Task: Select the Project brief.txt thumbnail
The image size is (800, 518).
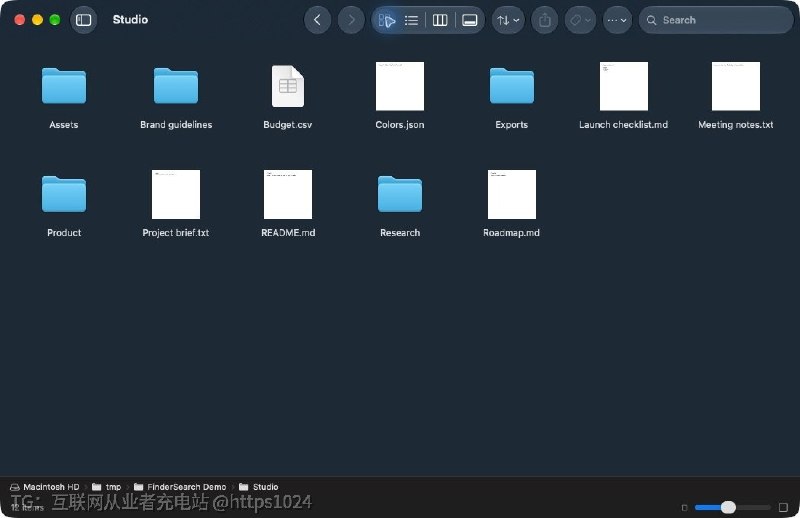Action: [x=176, y=194]
